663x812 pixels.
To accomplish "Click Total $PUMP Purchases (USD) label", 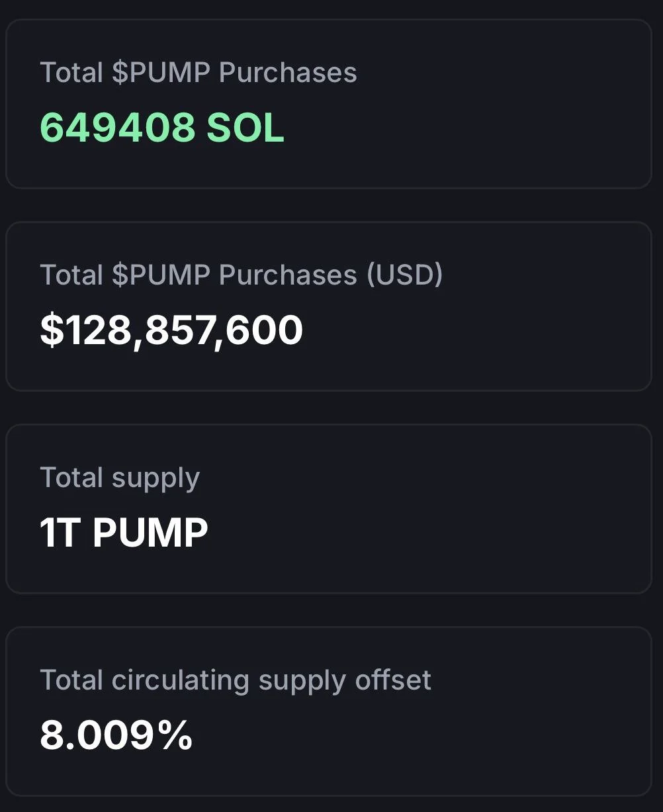I will [242, 275].
